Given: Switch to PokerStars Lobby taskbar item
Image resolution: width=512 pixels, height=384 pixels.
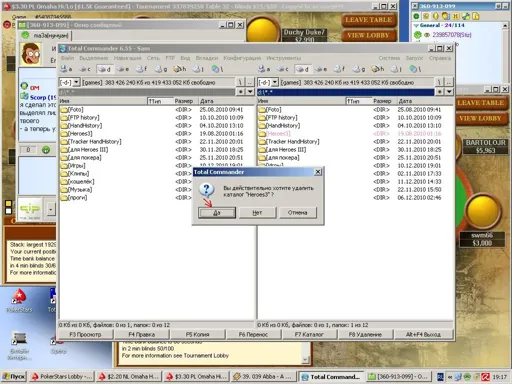Looking at the screenshot, I should pos(62,377).
